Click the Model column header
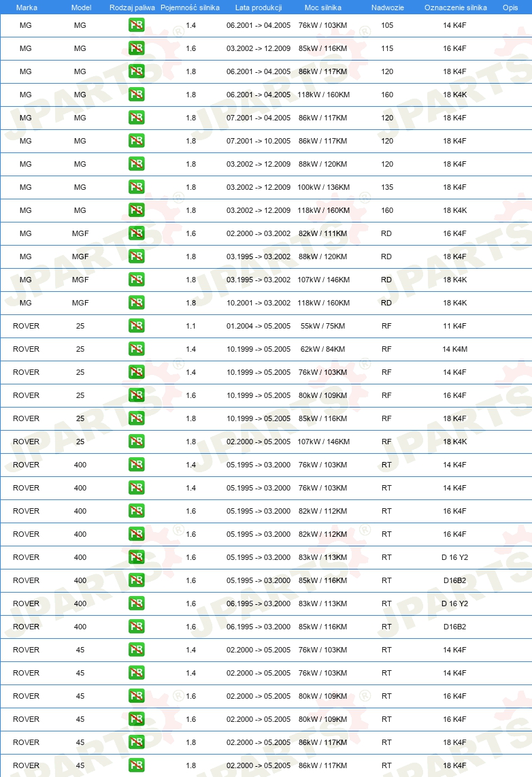532x777 pixels. [x=81, y=7]
